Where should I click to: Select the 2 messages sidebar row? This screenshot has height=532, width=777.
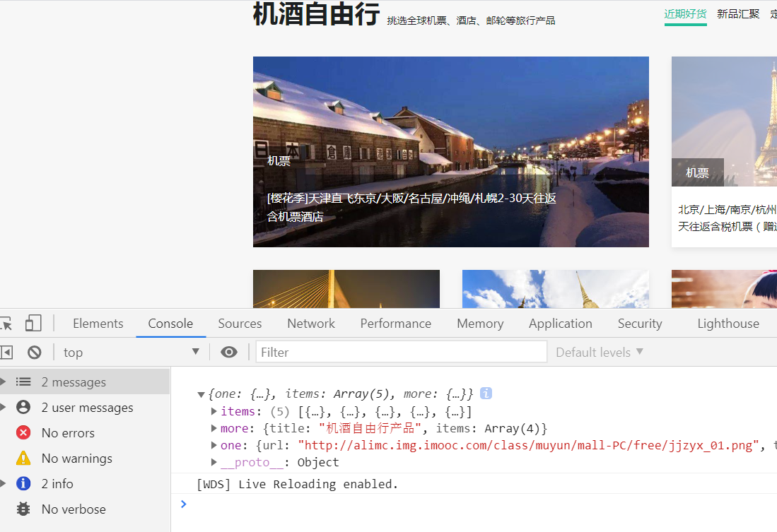coord(85,382)
